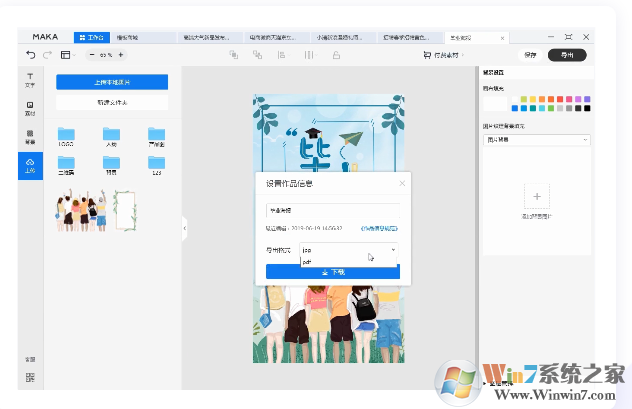Viewport: 632px width, 409px height.
Task: Click the MAKA logo
Action: click(x=45, y=37)
